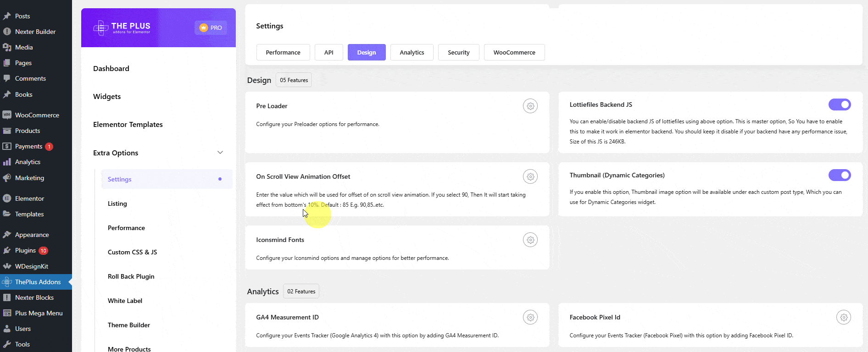The width and height of the screenshot is (868, 352).
Task: Open the Analytics settings tab
Action: (x=412, y=52)
